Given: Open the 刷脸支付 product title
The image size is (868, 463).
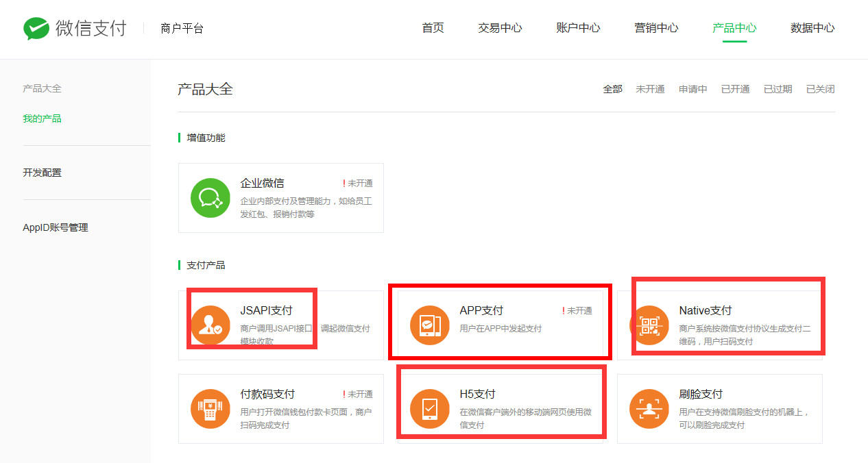Looking at the screenshot, I should tap(701, 394).
